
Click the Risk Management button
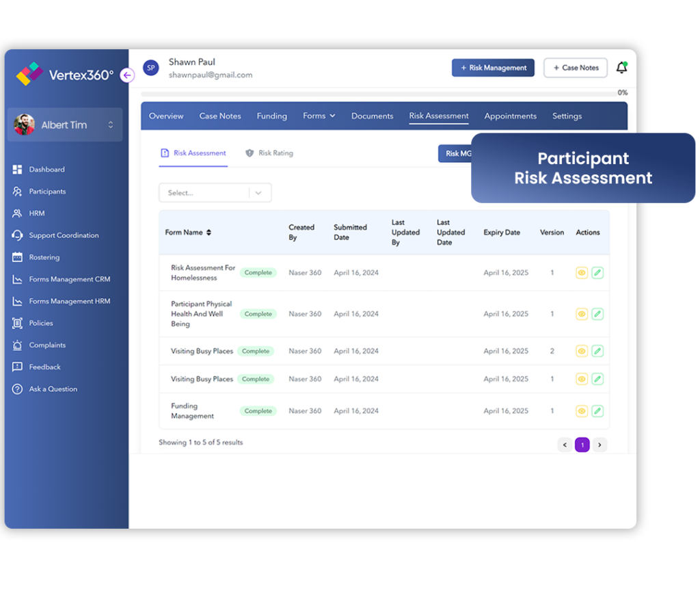tap(493, 68)
